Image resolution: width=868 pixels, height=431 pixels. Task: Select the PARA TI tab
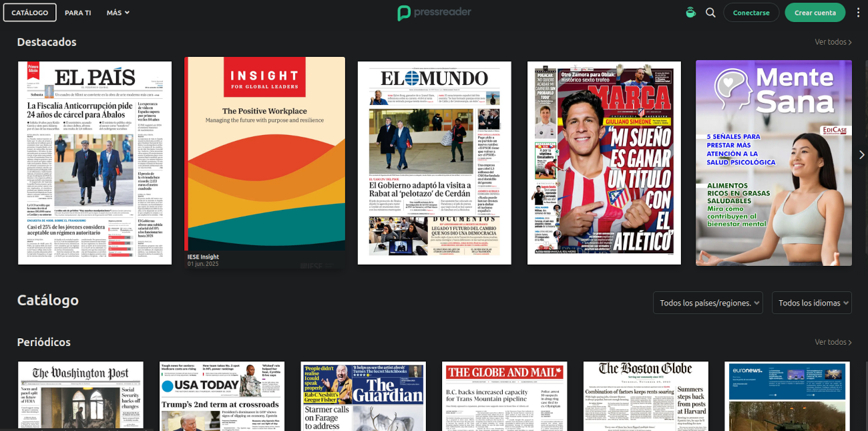pos(78,12)
